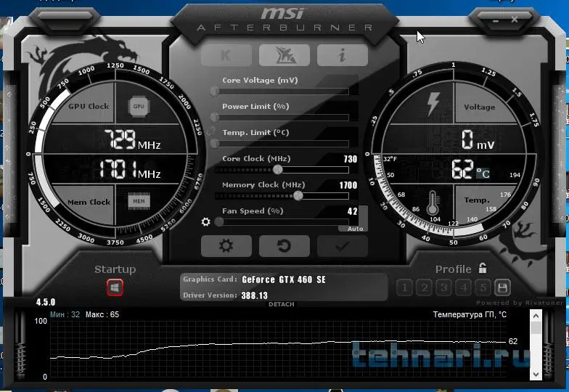Click the Memory Clock value 1700
The width and height of the screenshot is (569, 392).
point(348,185)
